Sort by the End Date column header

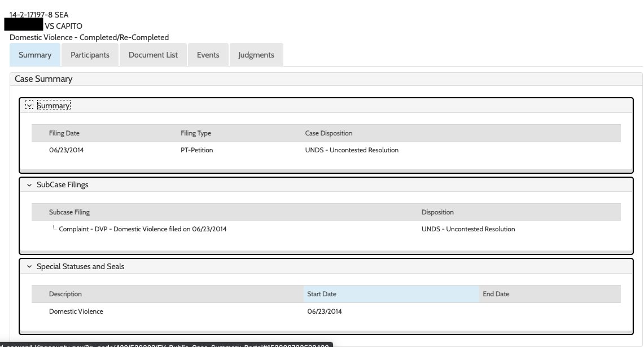550,294
